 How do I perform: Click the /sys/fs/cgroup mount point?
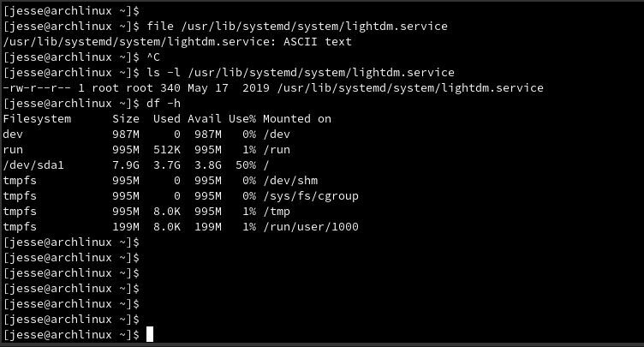point(311,196)
